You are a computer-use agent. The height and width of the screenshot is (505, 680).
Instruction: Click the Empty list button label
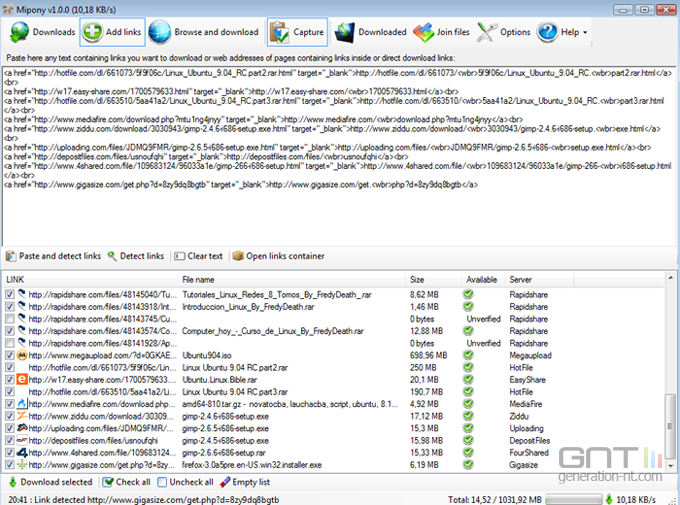coord(251,482)
